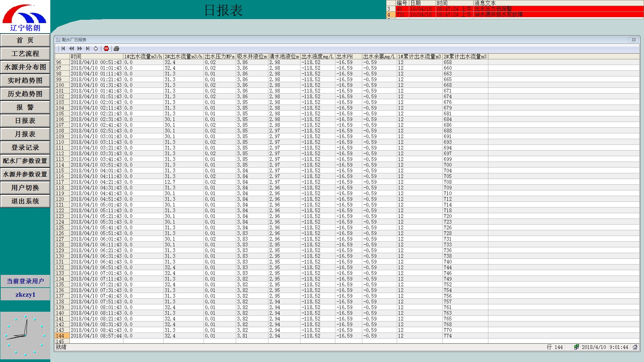This screenshot has width=644, height=362.
Task: Select highlighted row number 144
Action: coord(62,336)
